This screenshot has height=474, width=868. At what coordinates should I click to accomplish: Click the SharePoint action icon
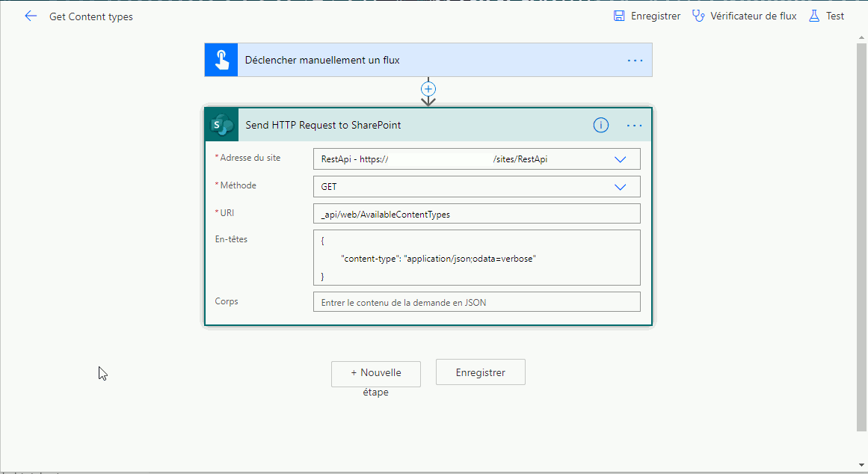(x=222, y=125)
